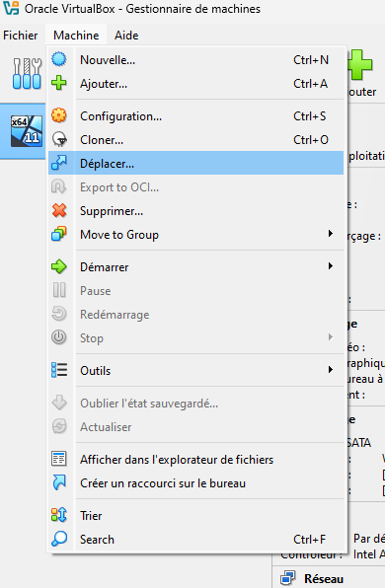Click Move to Group entry text
The height and width of the screenshot is (588, 385).
pyautogui.click(x=119, y=235)
